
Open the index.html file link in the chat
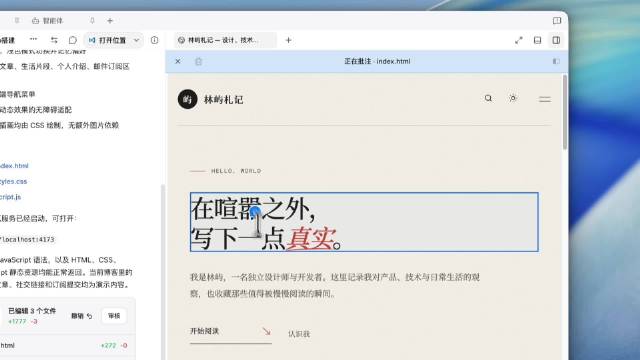pyautogui.click(x=14, y=166)
